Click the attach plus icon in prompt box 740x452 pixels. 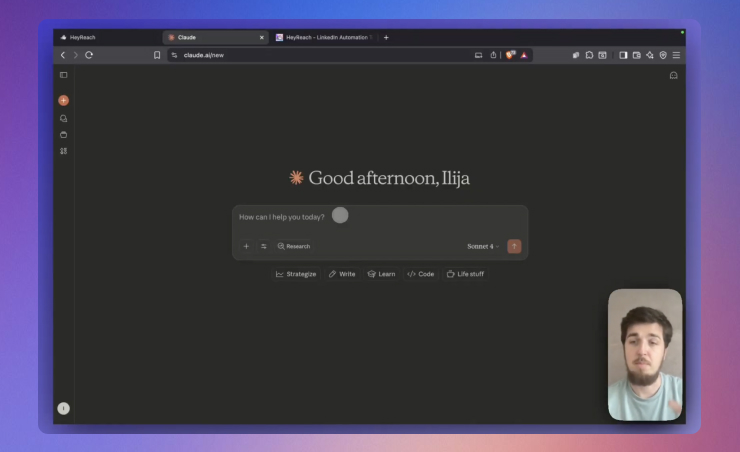pos(246,246)
